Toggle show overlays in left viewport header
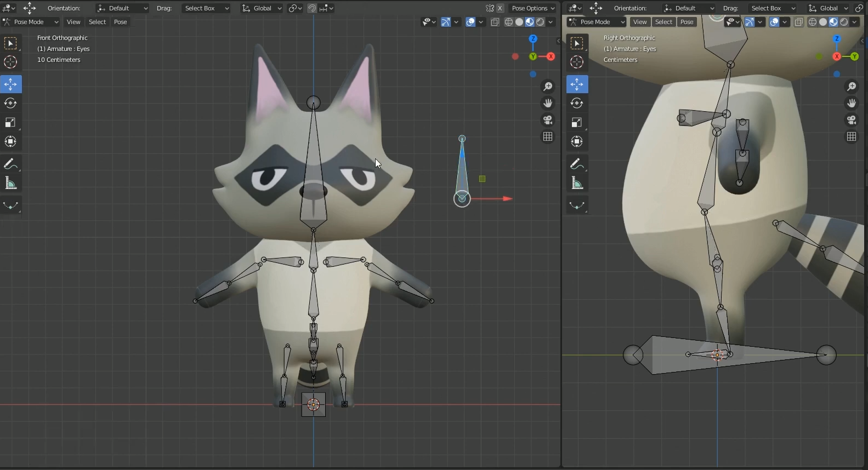Screen dimensions: 868x470 coord(470,22)
